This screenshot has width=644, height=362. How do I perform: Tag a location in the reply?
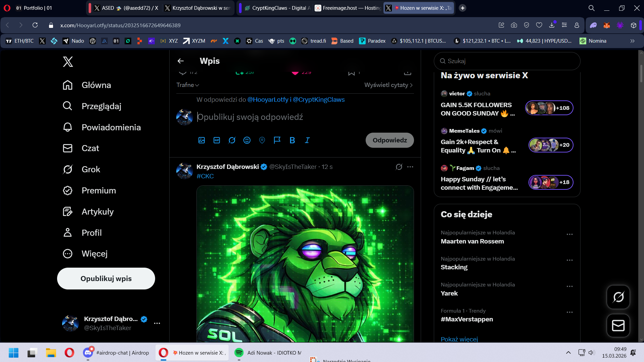pos(262,140)
